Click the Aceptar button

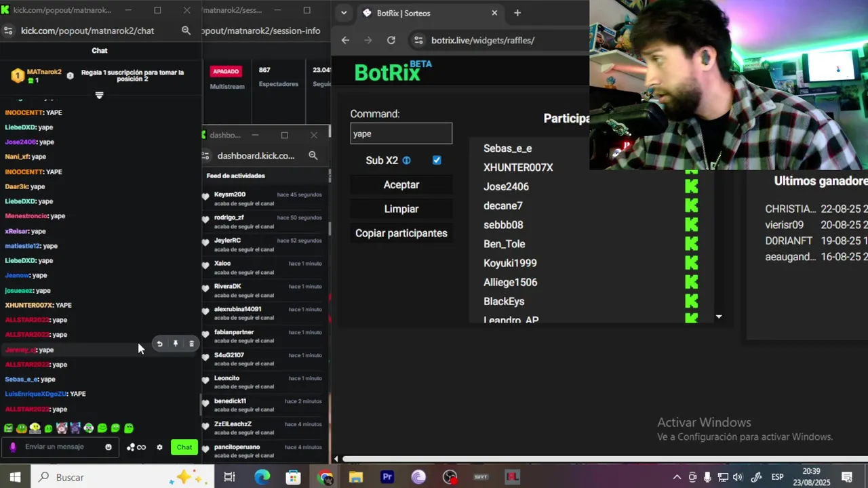(401, 185)
